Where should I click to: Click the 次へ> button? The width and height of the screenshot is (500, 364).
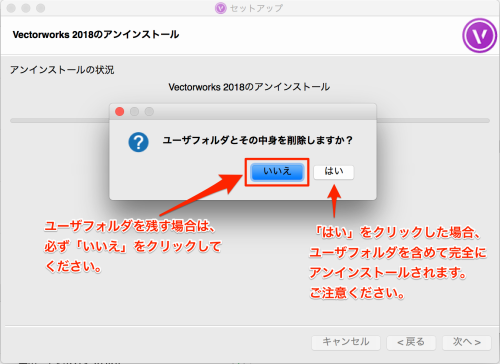[x=467, y=342]
